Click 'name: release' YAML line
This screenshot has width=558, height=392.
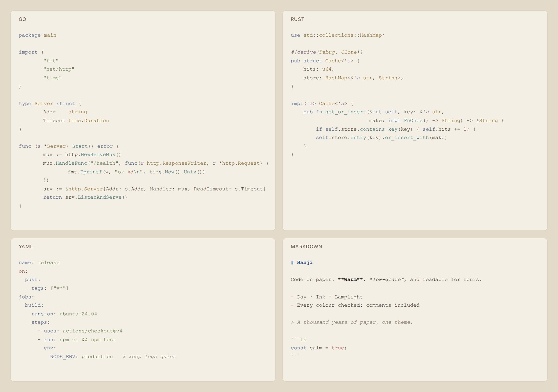pos(39,262)
